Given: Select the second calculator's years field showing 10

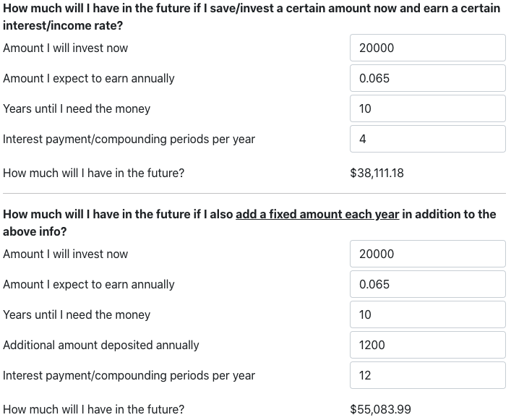Looking at the screenshot, I should 428,314.
